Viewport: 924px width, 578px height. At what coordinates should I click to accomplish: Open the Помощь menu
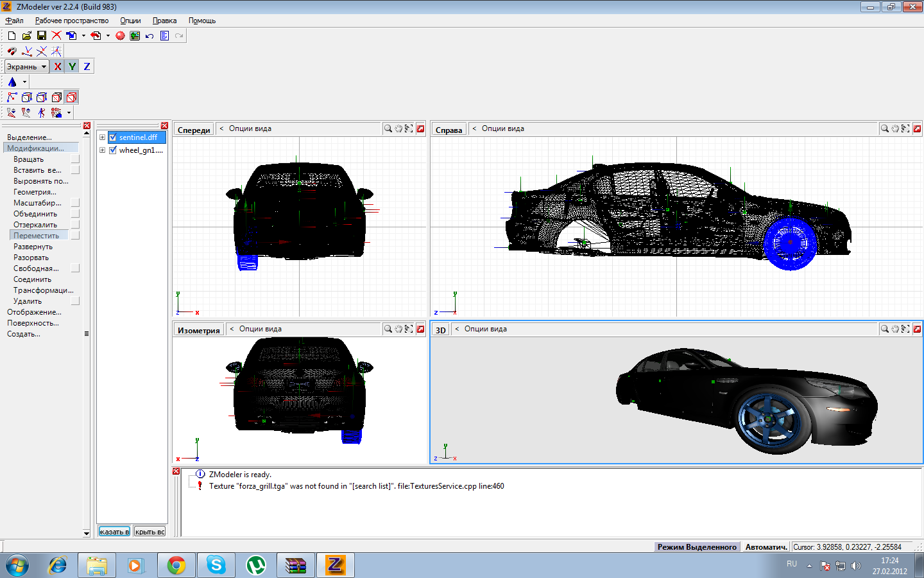point(202,21)
